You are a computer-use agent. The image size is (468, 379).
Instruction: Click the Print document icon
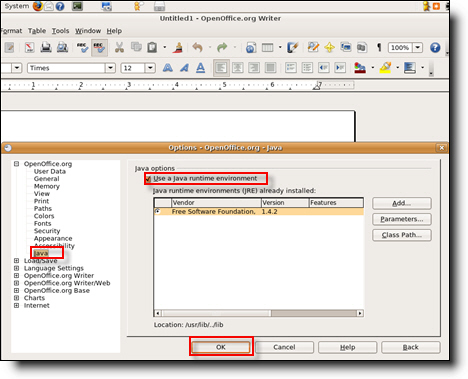46,47
